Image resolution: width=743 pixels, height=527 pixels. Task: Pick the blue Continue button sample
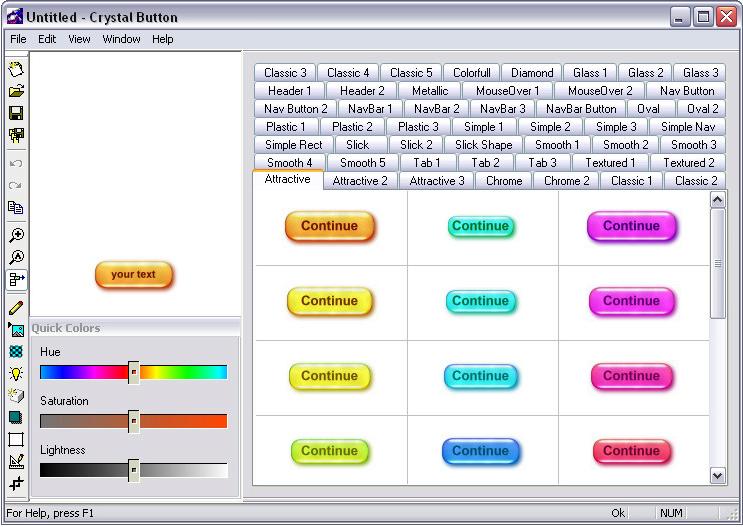tap(480, 451)
